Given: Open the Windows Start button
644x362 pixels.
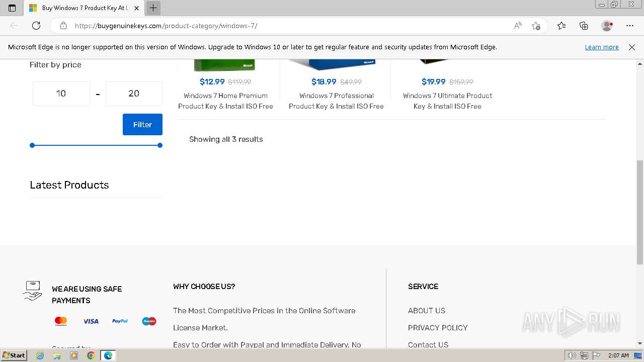Looking at the screenshot, I should 14,355.
